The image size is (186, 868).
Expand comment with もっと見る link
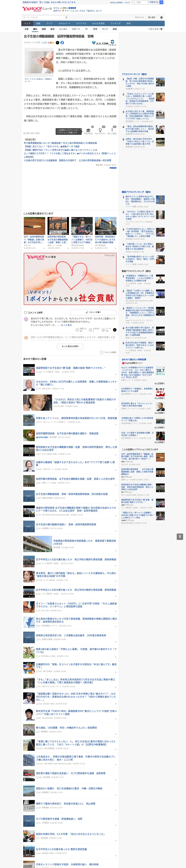[66, 325]
